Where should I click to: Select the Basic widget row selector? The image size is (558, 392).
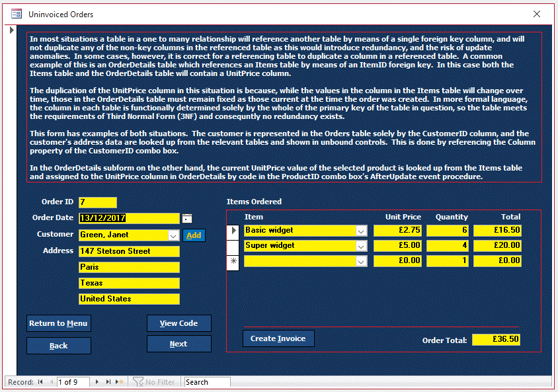(233, 231)
